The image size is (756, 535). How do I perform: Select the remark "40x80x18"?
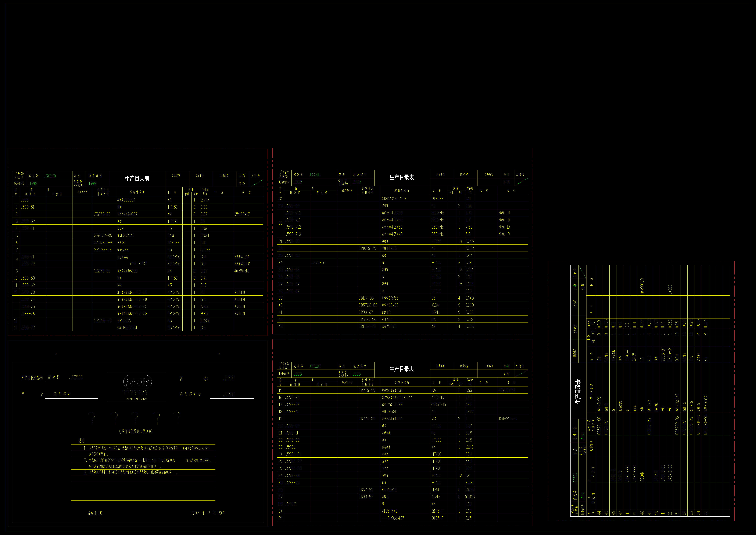242,271
